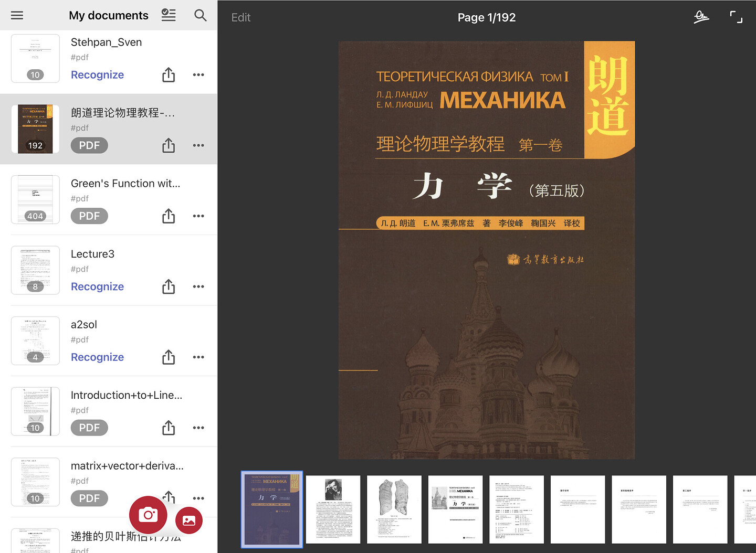
Task: Open the a2sol document thumbnail
Action: (35, 341)
